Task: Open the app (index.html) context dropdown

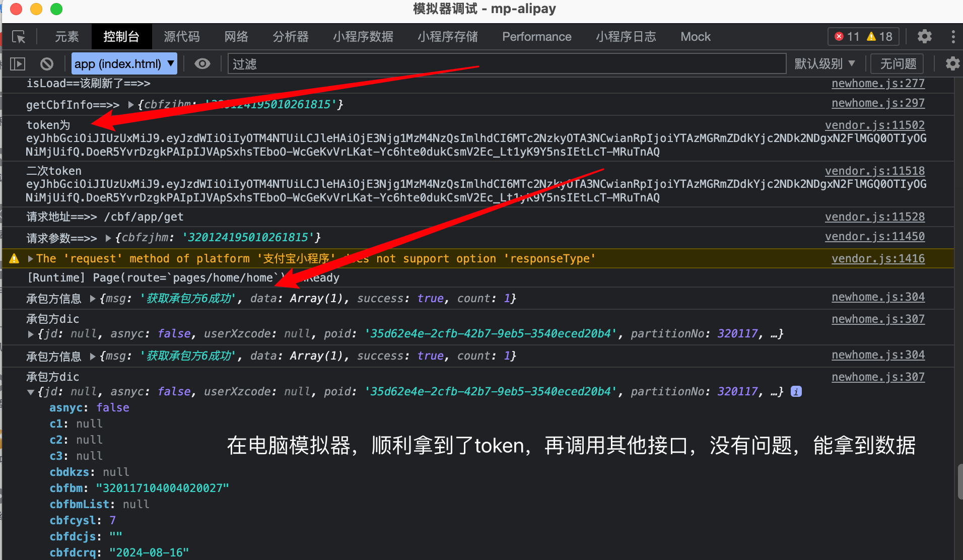Action: [x=124, y=64]
